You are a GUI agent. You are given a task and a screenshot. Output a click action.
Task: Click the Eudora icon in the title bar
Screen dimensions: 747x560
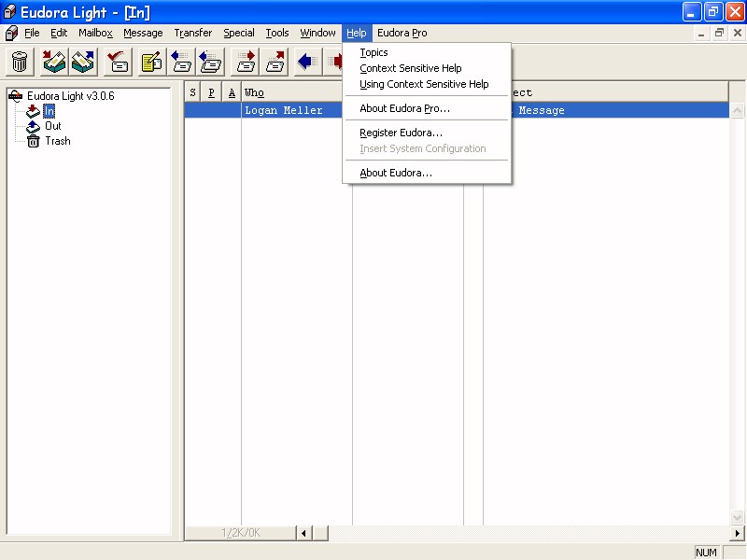pyautogui.click(x=9, y=12)
